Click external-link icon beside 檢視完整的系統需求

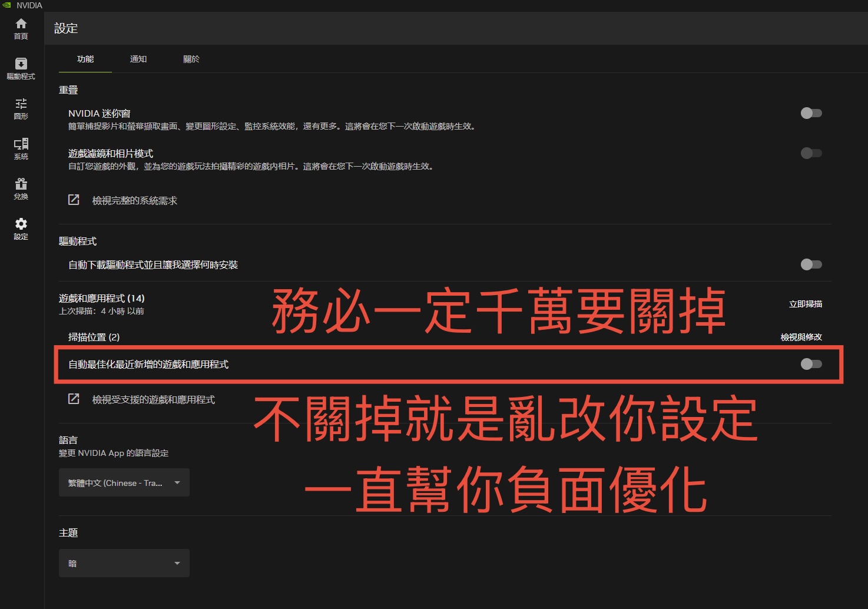pyautogui.click(x=74, y=200)
